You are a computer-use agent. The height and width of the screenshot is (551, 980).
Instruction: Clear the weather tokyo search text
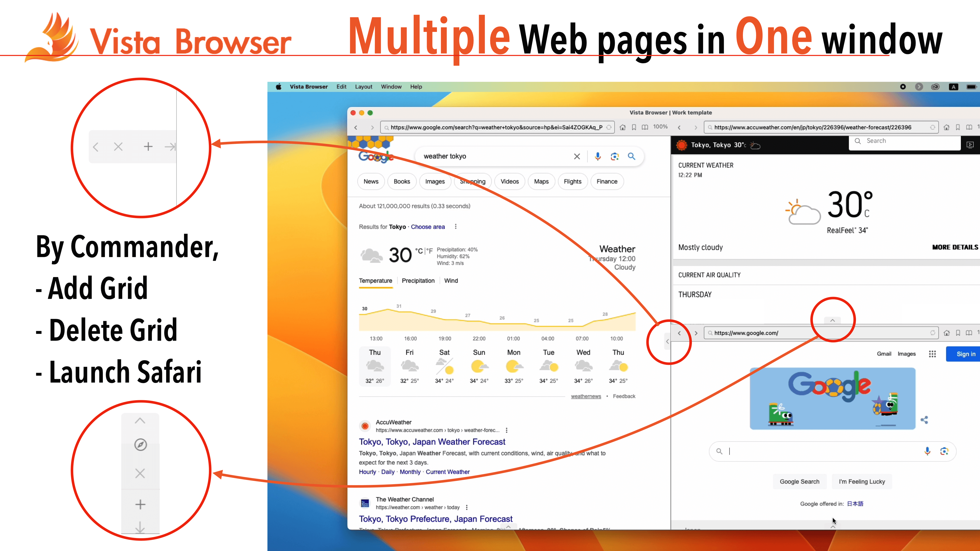pos(577,156)
